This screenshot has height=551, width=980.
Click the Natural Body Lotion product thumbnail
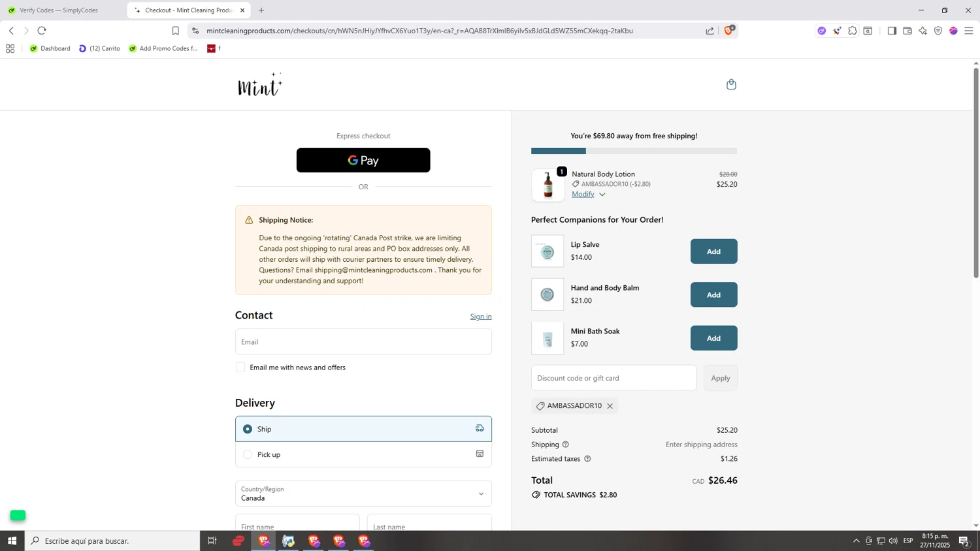coord(548,185)
